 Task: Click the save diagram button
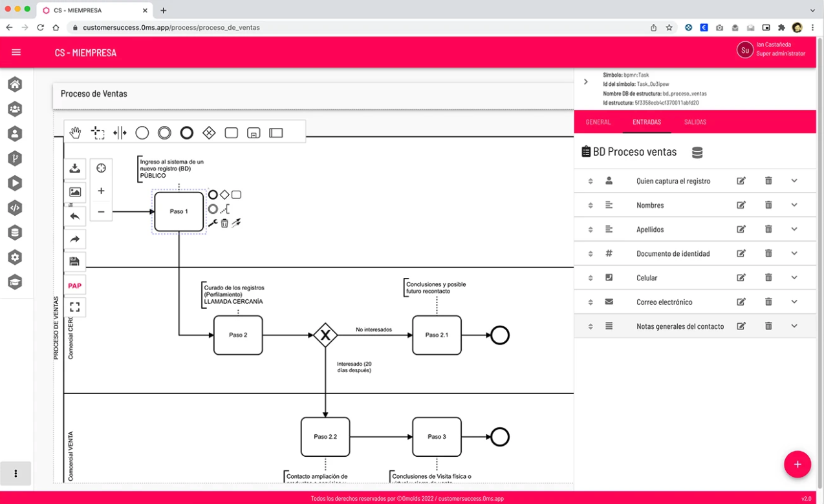pos(75,262)
